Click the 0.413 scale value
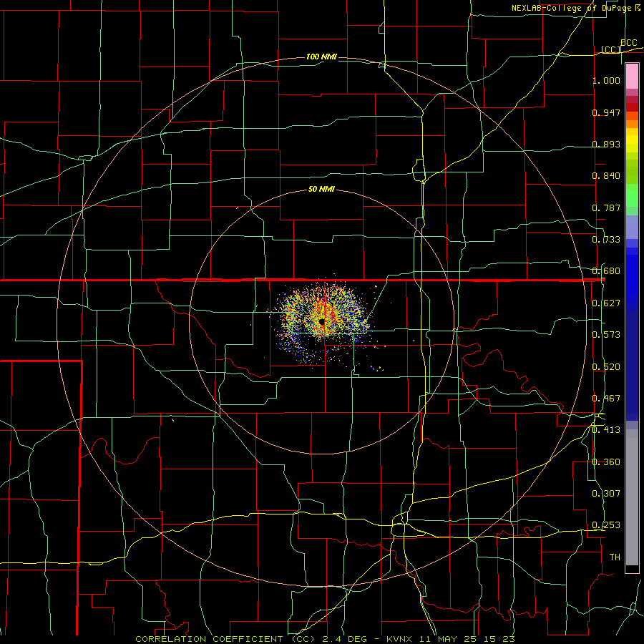 point(606,430)
